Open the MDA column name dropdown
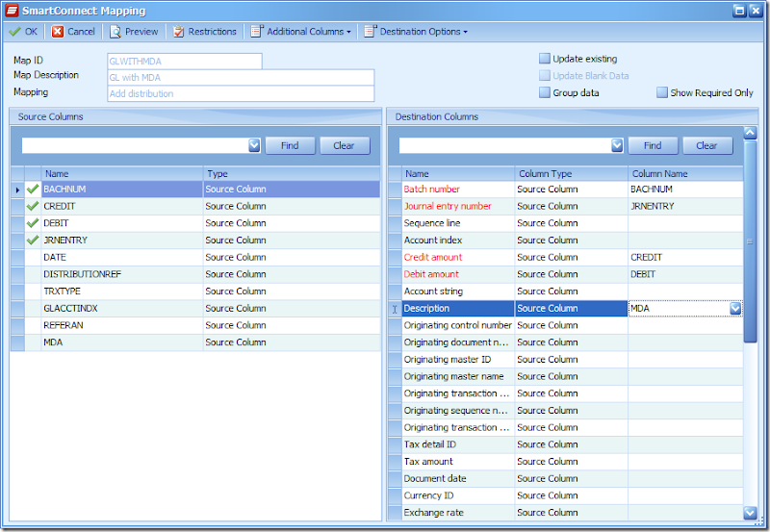Image resolution: width=770 pixels, height=532 pixels. click(735, 309)
